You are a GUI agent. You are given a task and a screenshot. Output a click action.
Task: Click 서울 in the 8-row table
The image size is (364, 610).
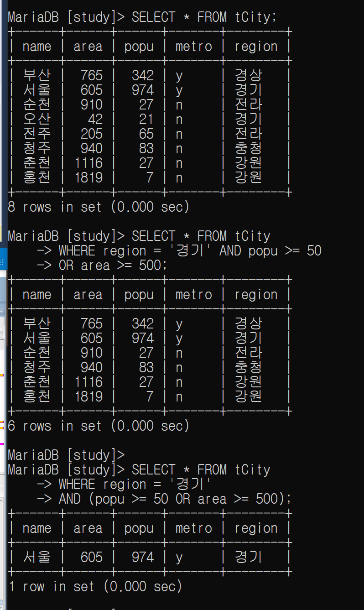pyautogui.click(x=37, y=90)
